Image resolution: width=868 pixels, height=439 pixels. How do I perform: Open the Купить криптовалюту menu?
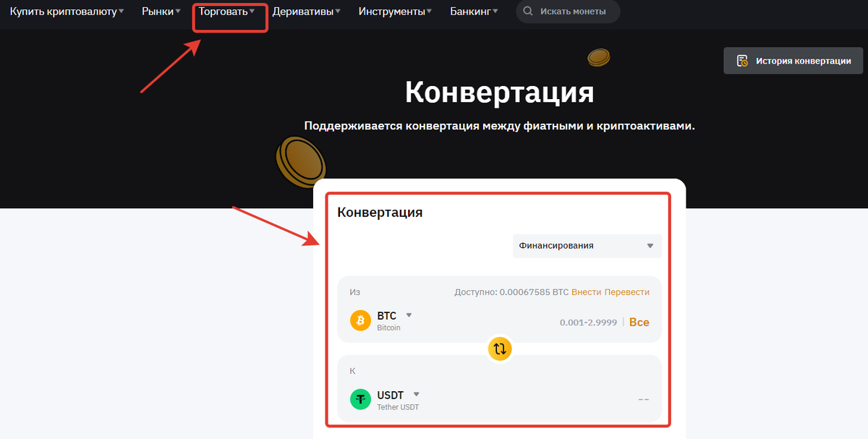67,12
